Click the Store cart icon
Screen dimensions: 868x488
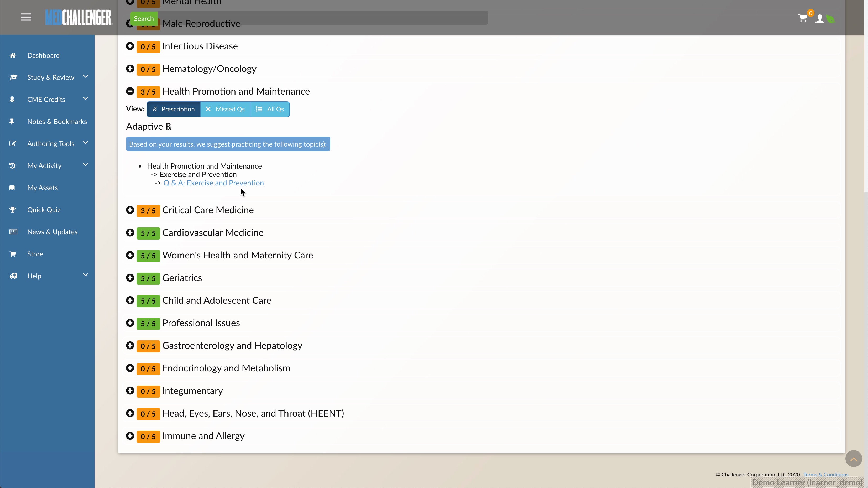click(x=13, y=254)
